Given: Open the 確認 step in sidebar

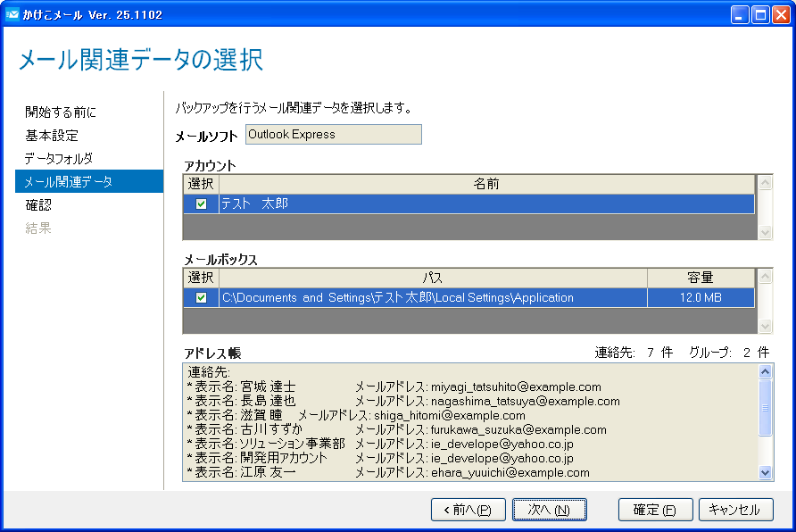Looking at the screenshot, I should (x=38, y=205).
